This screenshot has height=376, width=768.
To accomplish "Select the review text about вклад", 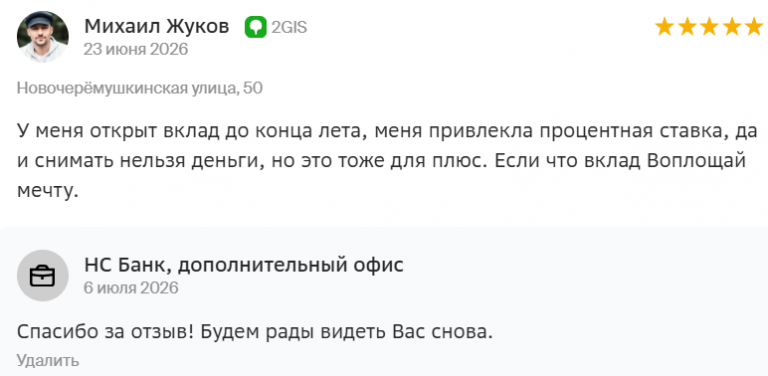I will 387,161.
